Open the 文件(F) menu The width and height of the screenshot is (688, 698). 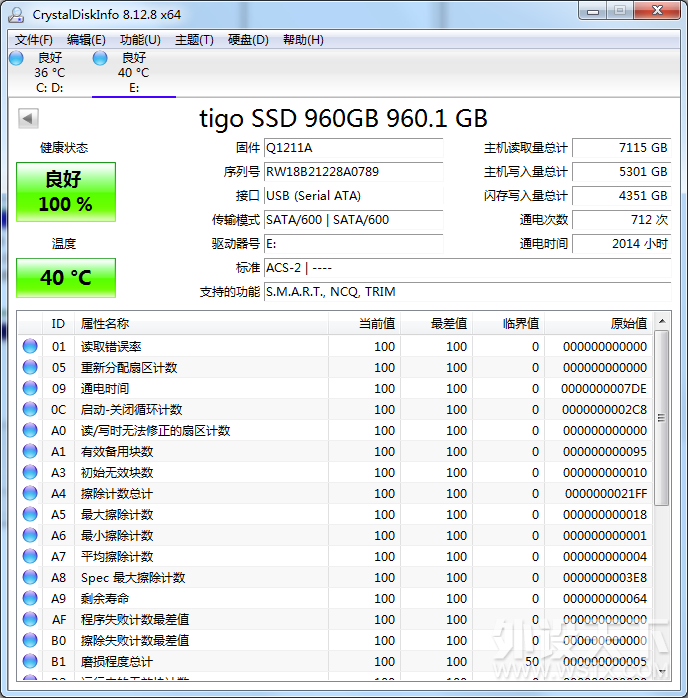[x=34, y=40]
